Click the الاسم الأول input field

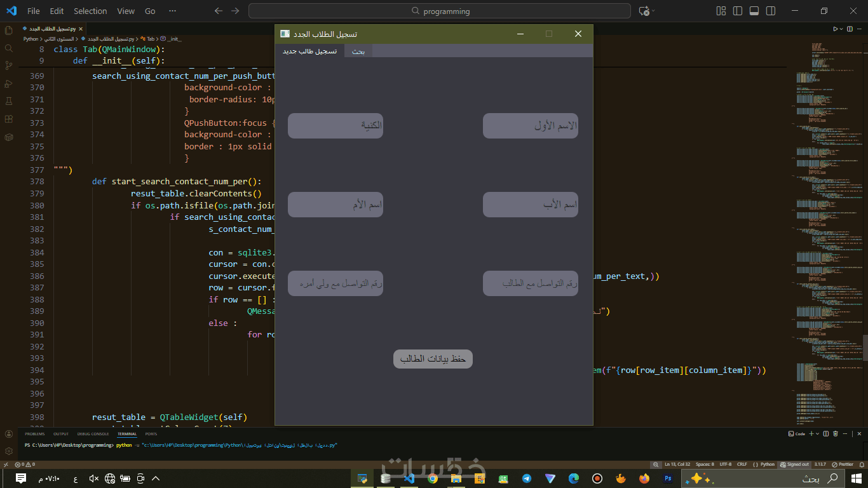coord(530,126)
